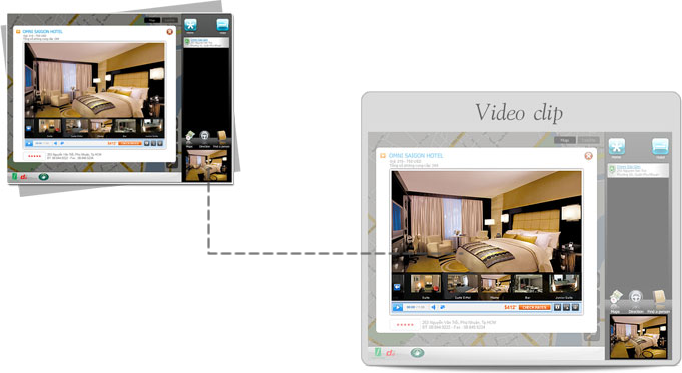Mute the video using the speaker icon
Image resolution: width=682 pixels, height=373 pixels.
point(433,307)
